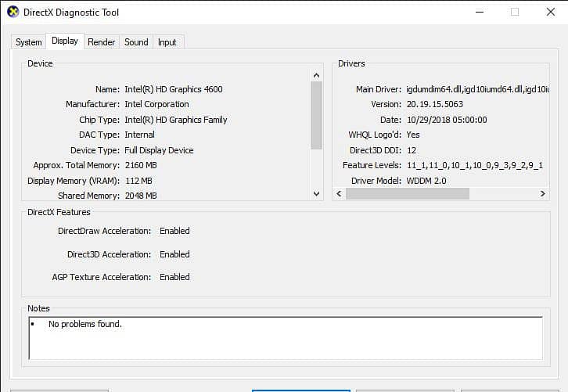Select the Direct3D DDI value '12'
The image size is (568, 392).
[x=412, y=150]
